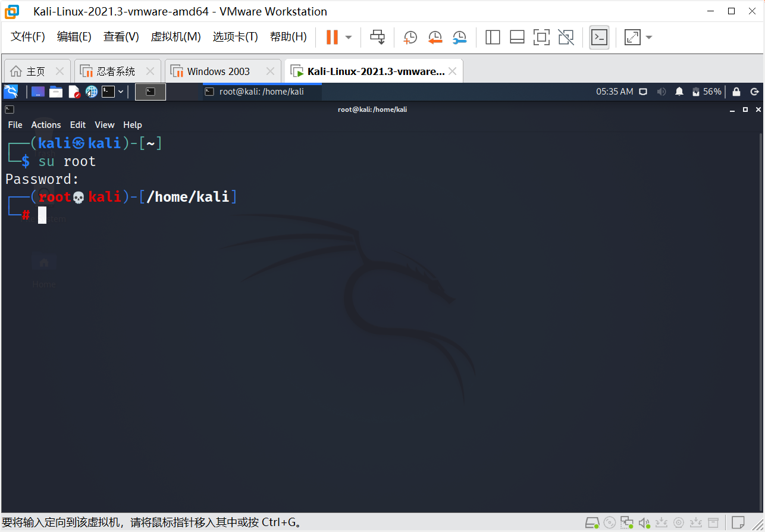This screenshot has height=532, width=765.
Task: Click the stretch guest display icon
Action: 632,37
